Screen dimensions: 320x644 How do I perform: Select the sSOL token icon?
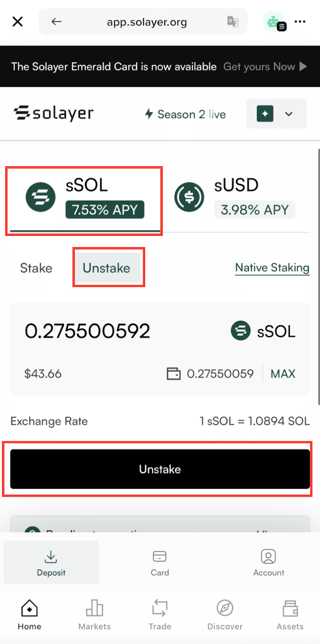point(40,197)
